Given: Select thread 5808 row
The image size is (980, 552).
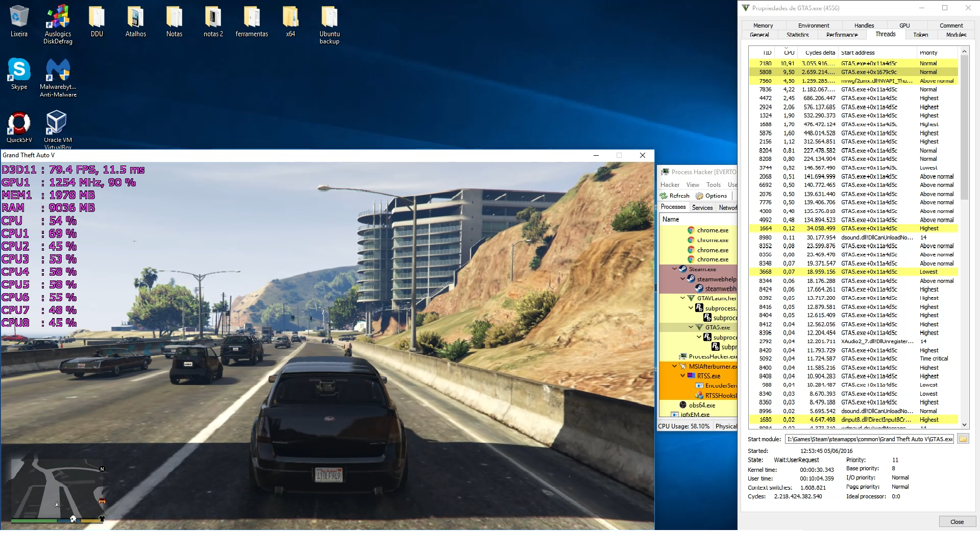Looking at the screenshot, I should [853, 73].
